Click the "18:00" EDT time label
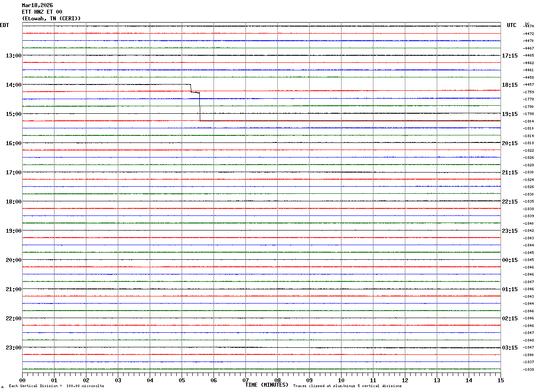The image size is (536, 392). click(14, 202)
